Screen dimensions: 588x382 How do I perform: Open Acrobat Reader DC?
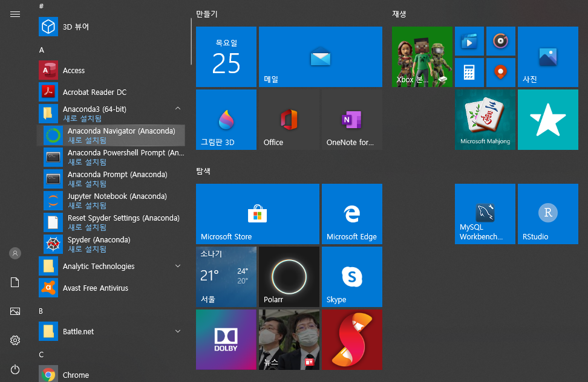(111, 92)
